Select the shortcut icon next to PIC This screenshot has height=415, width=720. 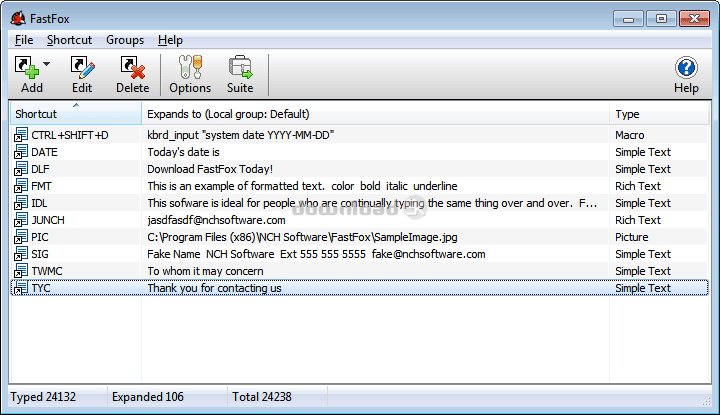[21, 237]
